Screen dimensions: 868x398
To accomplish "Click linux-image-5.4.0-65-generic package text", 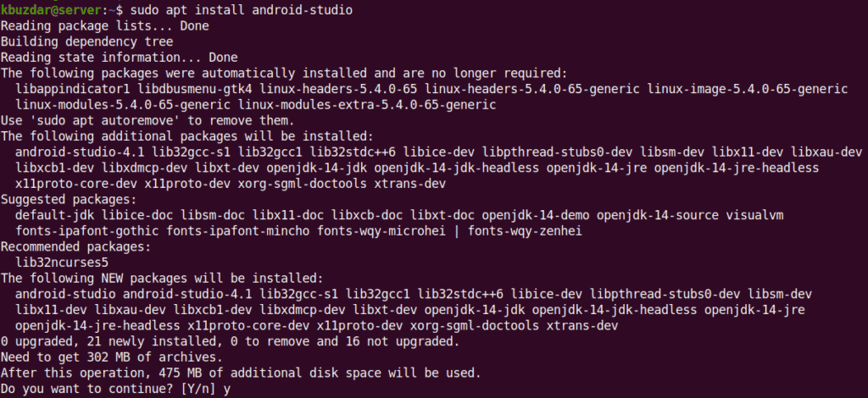I will (748, 89).
